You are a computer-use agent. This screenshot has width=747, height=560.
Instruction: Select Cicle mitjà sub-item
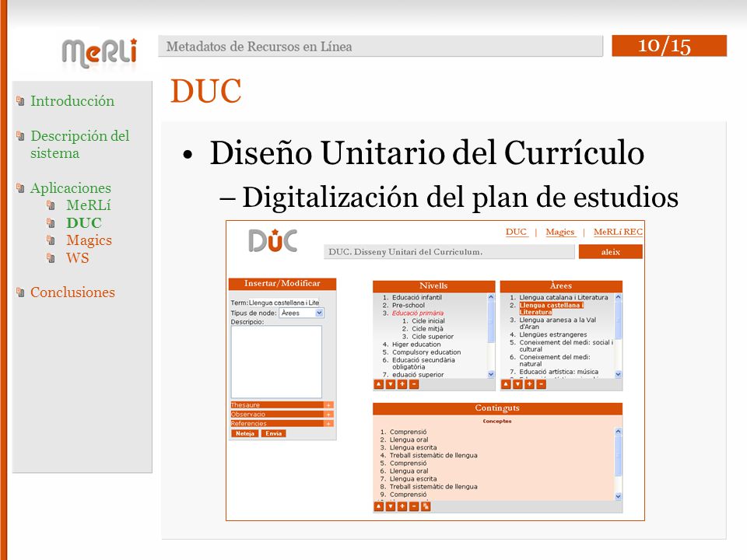point(427,328)
